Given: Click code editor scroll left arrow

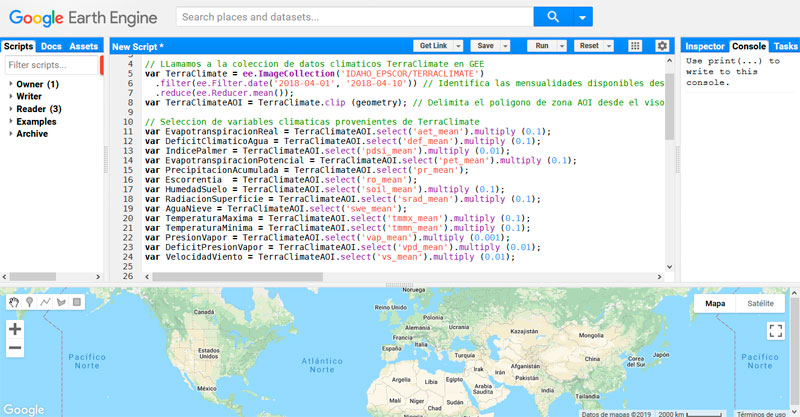Looking at the screenshot, I should 147,277.
